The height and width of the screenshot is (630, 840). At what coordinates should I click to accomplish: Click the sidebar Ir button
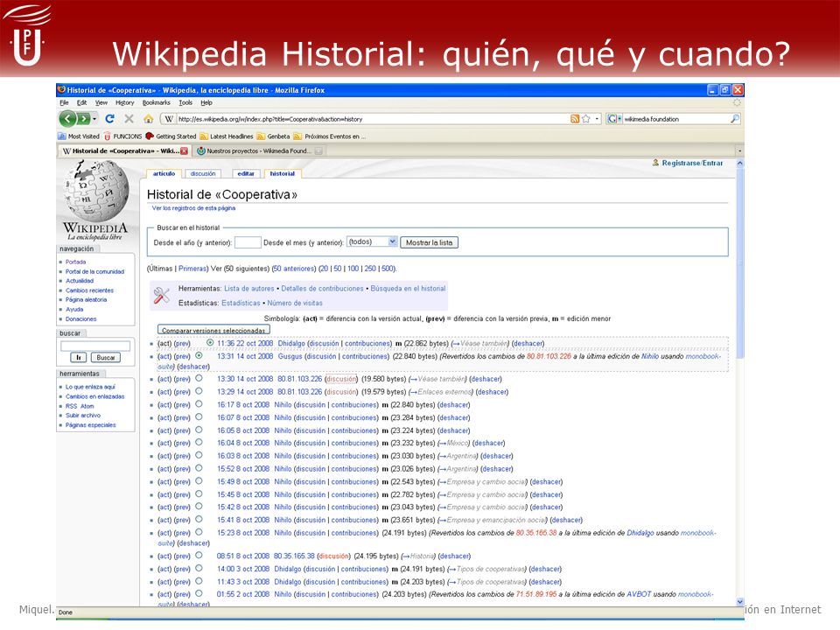pyautogui.click(x=78, y=357)
